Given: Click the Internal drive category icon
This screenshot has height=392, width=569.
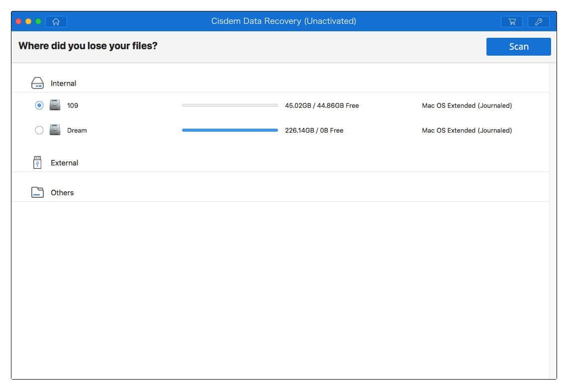Looking at the screenshot, I should point(37,83).
